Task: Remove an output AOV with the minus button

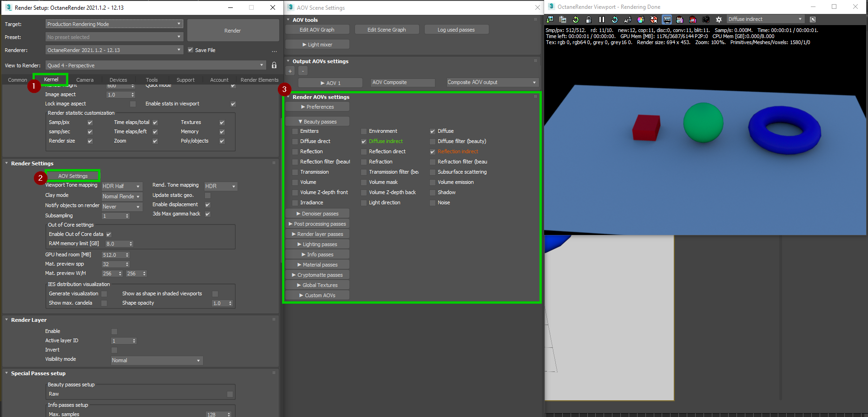Action: tap(302, 71)
